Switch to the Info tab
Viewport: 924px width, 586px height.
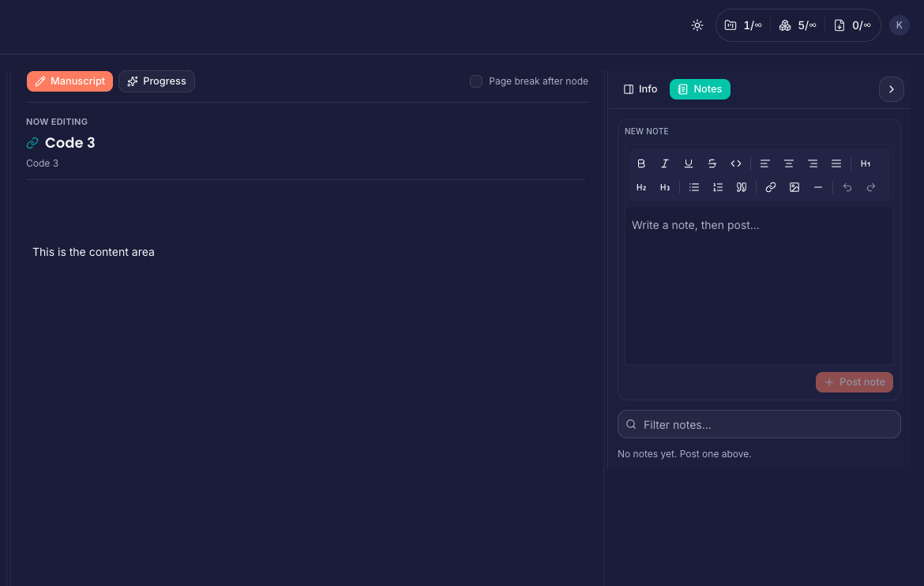640,89
